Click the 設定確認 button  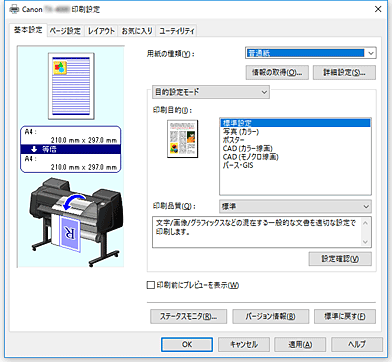point(340,259)
